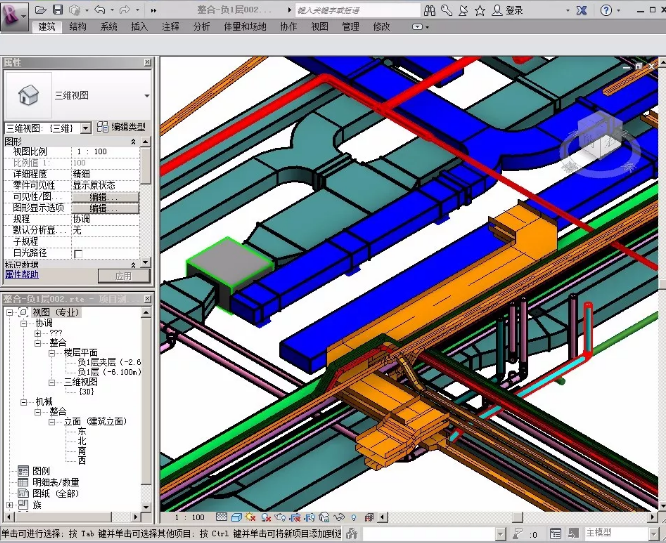Open the 三维视图: {三维} instance dropdown
This screenshot has width=666, height=543.
(x=86, y=128)
